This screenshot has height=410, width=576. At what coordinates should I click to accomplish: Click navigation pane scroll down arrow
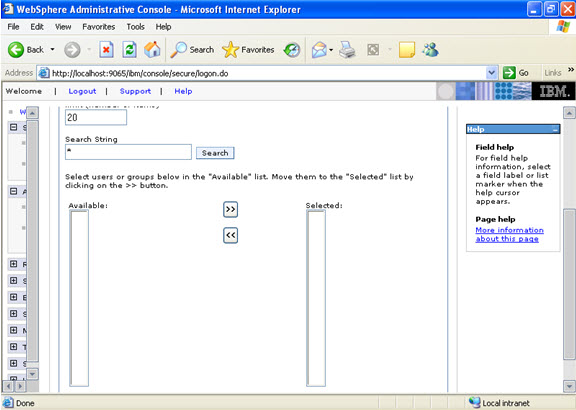point(32,374)
